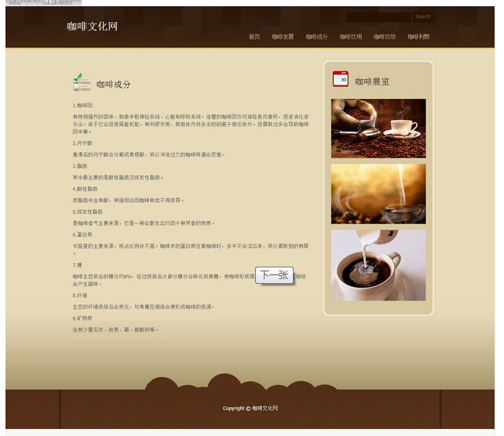Click the calendar icon beside 咖啡展览
Viewport: 504px width, 436px height.
pyautogui.click(x=340, y=78)
